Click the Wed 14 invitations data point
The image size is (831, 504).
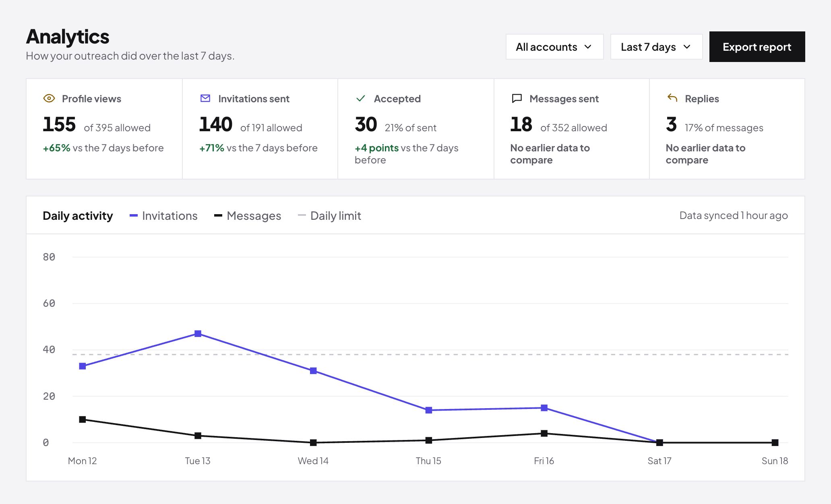tap(313, 371)
